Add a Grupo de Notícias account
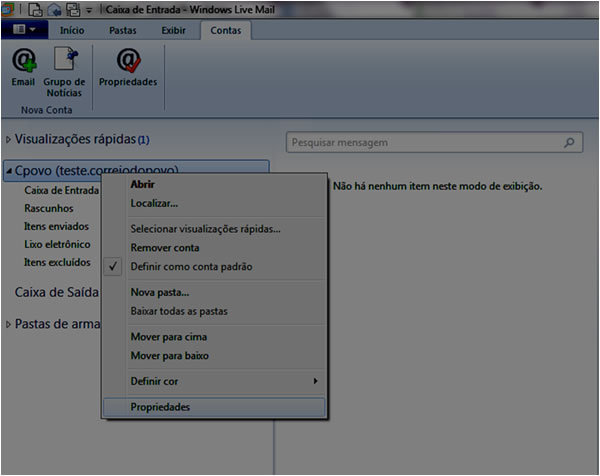The width and height of the screenshot is (600, 476). click(x=64, y=72)
